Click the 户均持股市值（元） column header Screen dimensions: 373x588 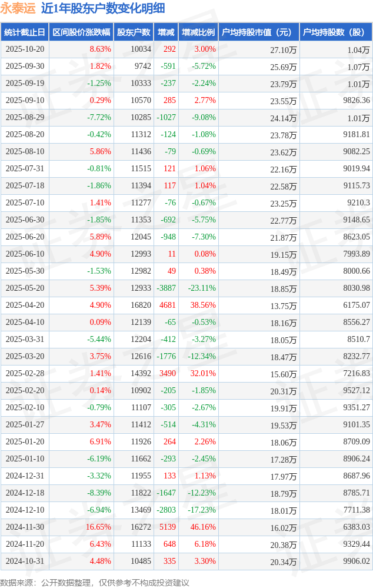259,32
